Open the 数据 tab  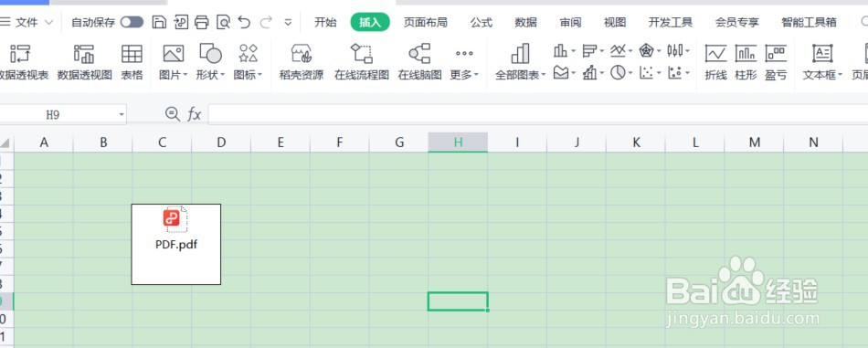[526, 22]
